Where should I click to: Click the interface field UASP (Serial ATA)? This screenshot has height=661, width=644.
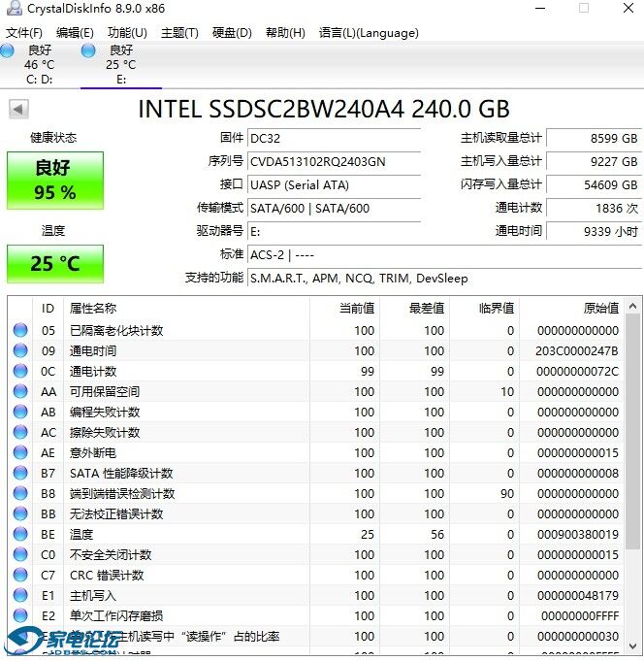click(335, 184)
